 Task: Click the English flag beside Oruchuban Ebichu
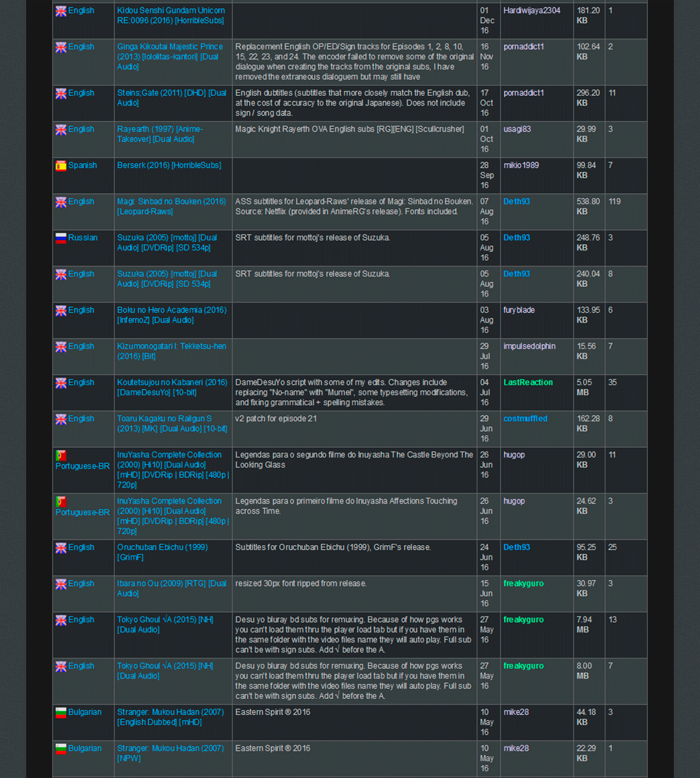tap(61, 548)
